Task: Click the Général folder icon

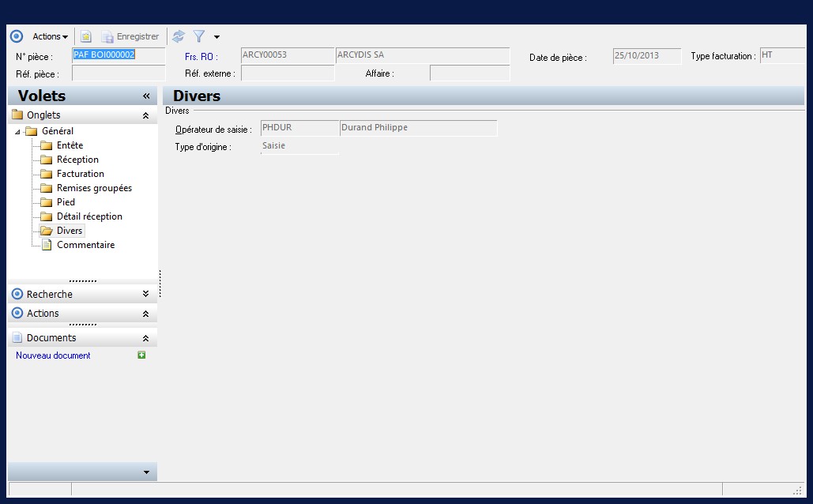Action: pos(32,131)
